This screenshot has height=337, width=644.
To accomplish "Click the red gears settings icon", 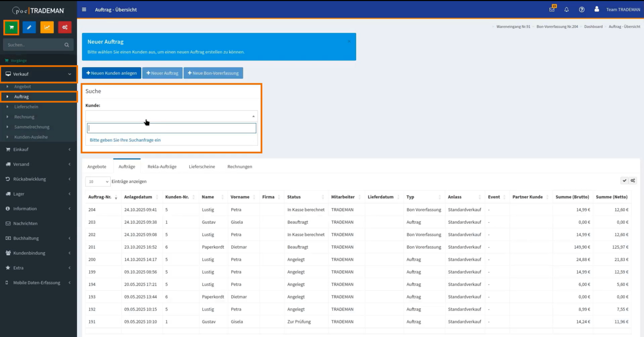I will pyautogui.click(x=64, y=27).
